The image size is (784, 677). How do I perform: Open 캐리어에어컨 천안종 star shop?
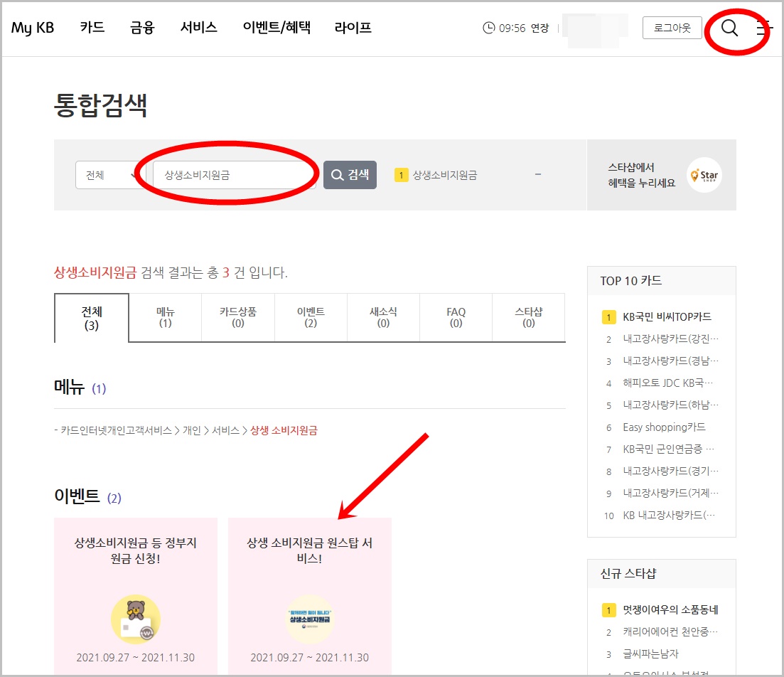click(670, 631)
